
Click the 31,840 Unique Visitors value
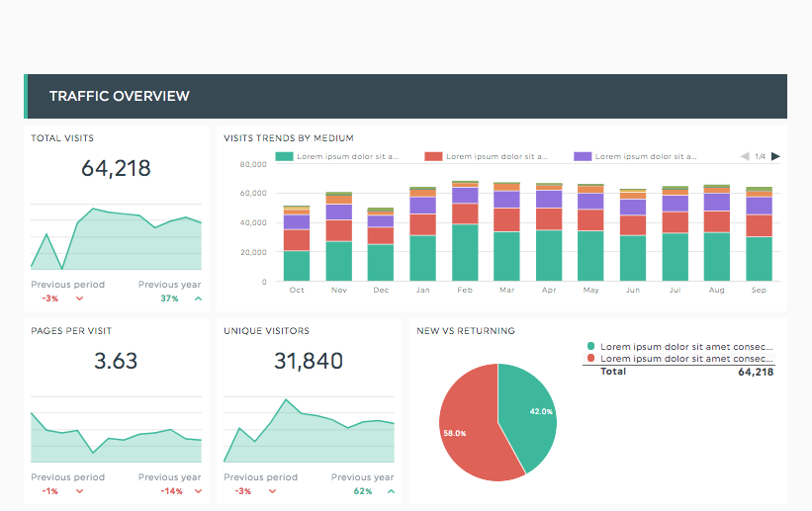309,361
